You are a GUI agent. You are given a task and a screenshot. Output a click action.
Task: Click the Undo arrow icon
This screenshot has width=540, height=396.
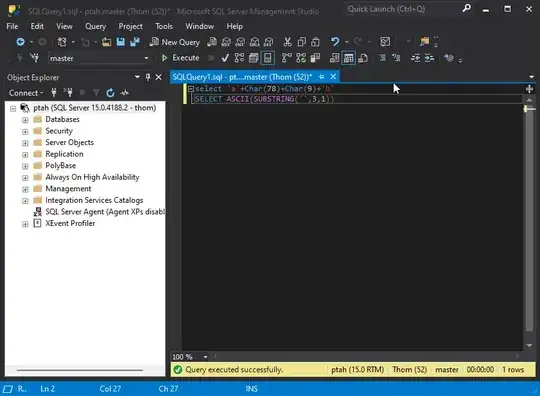point(335,42)
